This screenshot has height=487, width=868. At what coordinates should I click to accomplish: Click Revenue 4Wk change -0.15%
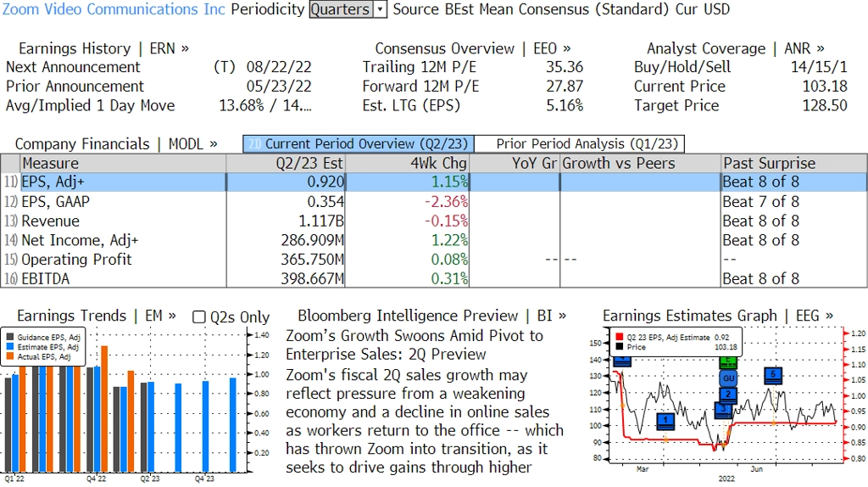coord(446,221)
